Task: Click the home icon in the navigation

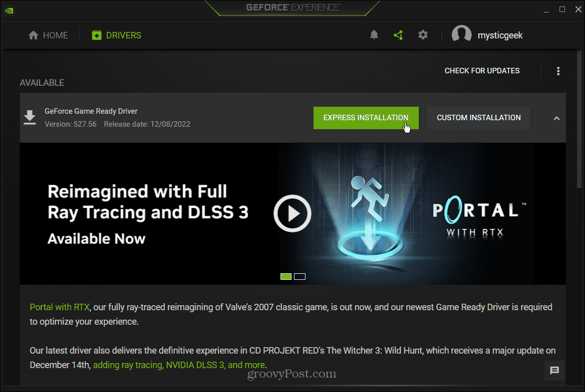Action: [x=33, y=35]
